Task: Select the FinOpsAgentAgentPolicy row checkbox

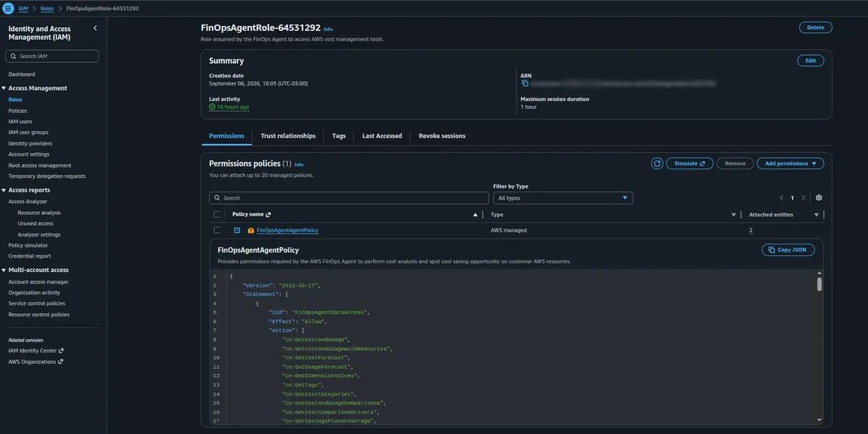Action: click(217, 230)
